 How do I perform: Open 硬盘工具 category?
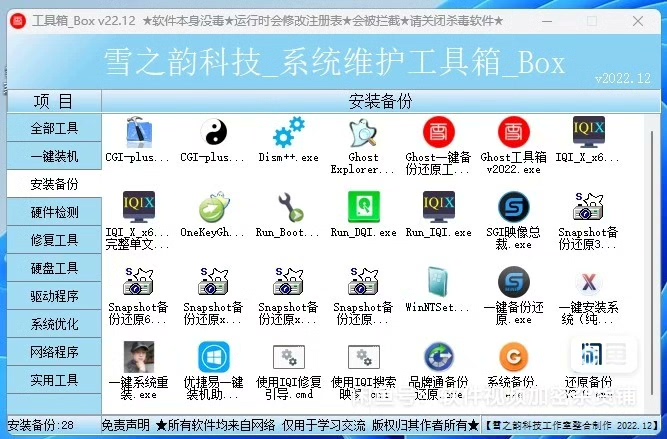point(54,268)
